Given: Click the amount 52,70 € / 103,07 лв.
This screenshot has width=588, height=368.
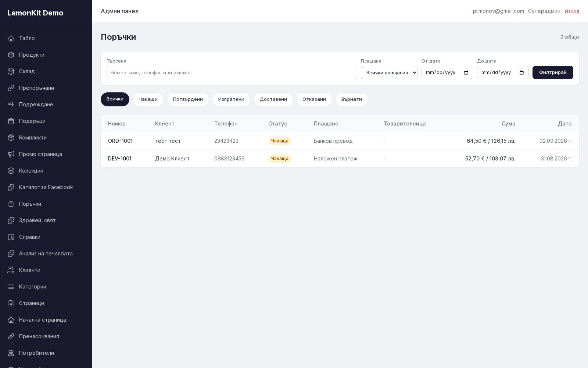Looking at the screenshot, I should (490, 159).
